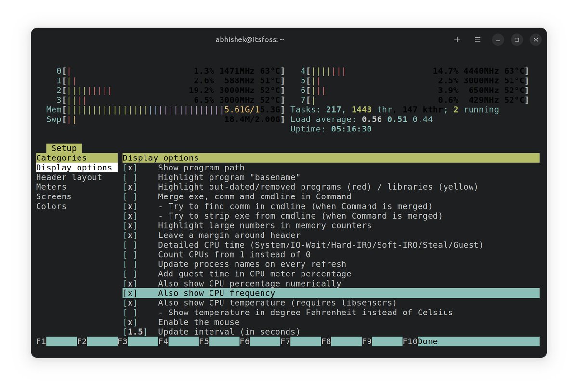Toggle Try to find comm in cmdline checkbox
This screenshot has width=578, height=392.
130,206
